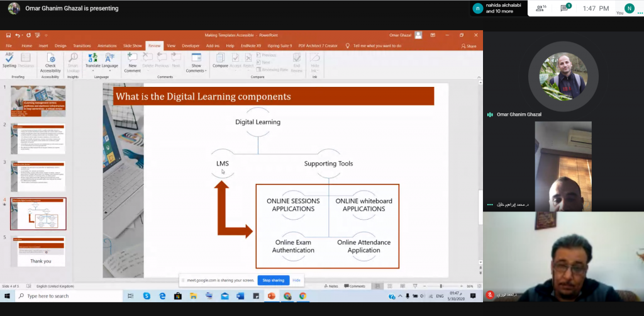644x316 pixels.
Task: Select the Thank you slide thumbnail
Action: click(38, 251)
